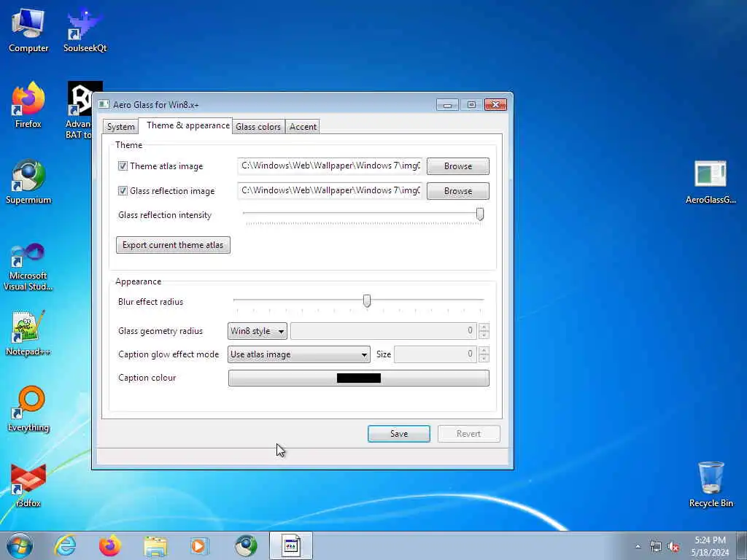The image size is (747, 560).
Task: Maximize the Aero Glass window
Action: [472, 105]
